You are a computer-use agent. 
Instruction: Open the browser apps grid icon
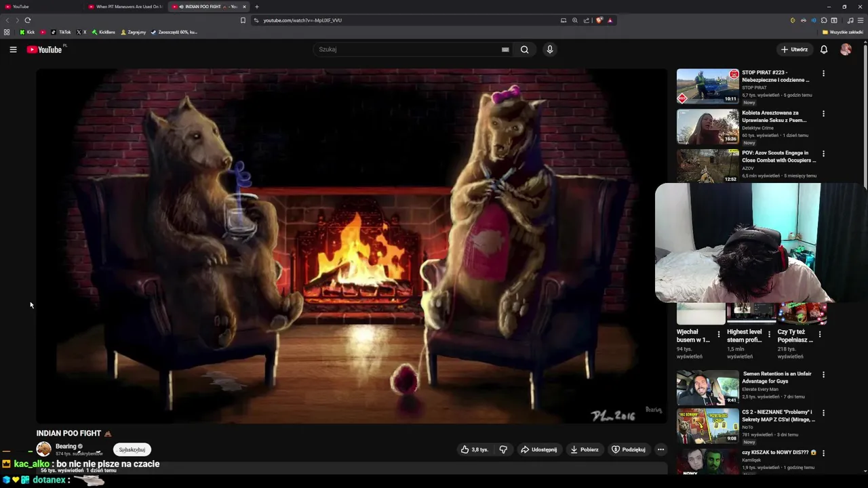point(7,32)
